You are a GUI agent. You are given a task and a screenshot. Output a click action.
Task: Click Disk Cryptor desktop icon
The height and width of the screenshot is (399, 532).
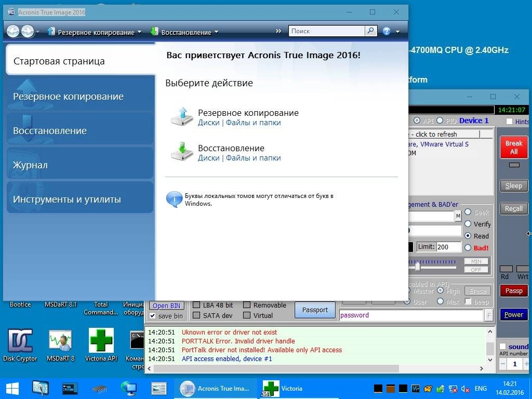point(20,345)
